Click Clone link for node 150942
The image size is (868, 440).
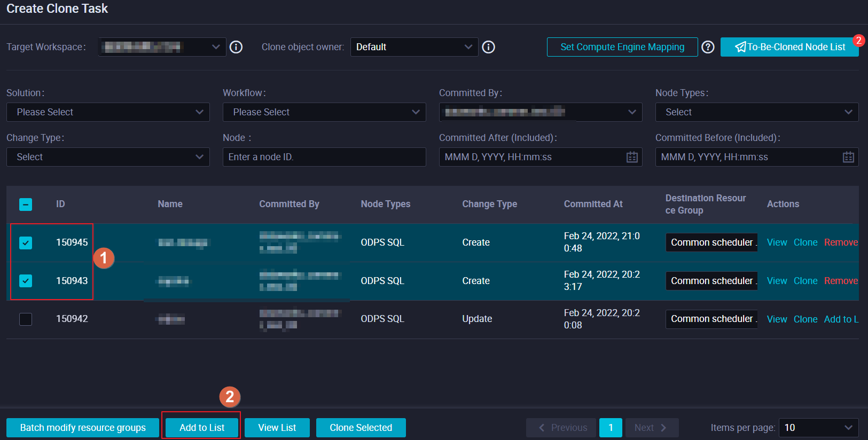(x=806, y=319)
